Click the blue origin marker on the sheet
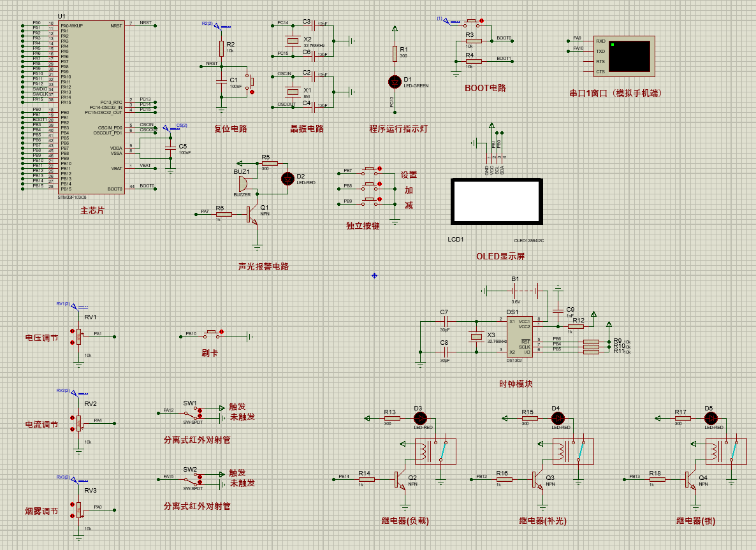 (374, 276)
